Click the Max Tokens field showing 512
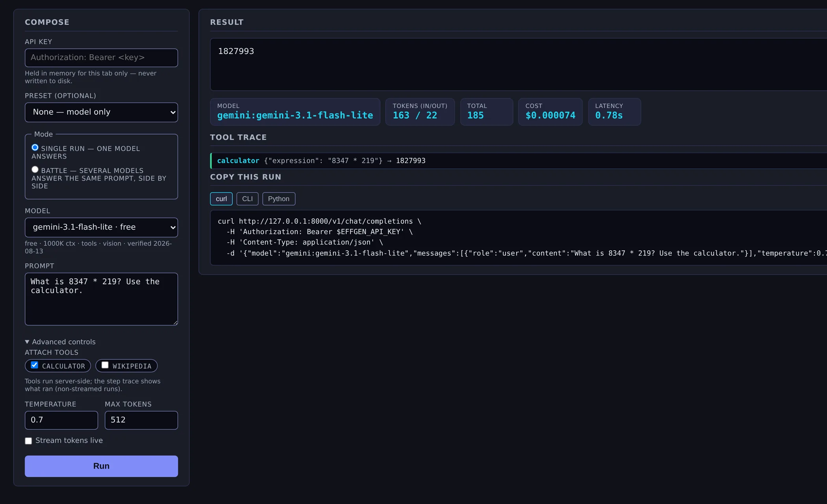 141,420
